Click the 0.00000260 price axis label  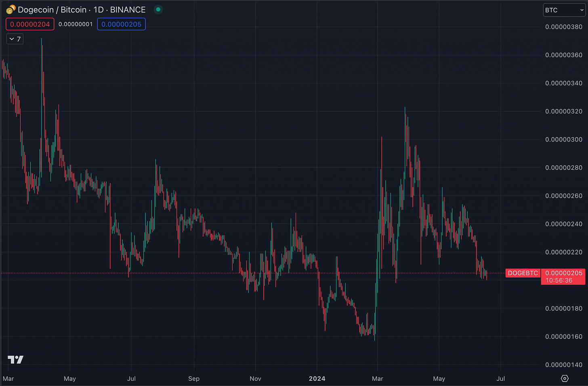click(x=564, y=196)
